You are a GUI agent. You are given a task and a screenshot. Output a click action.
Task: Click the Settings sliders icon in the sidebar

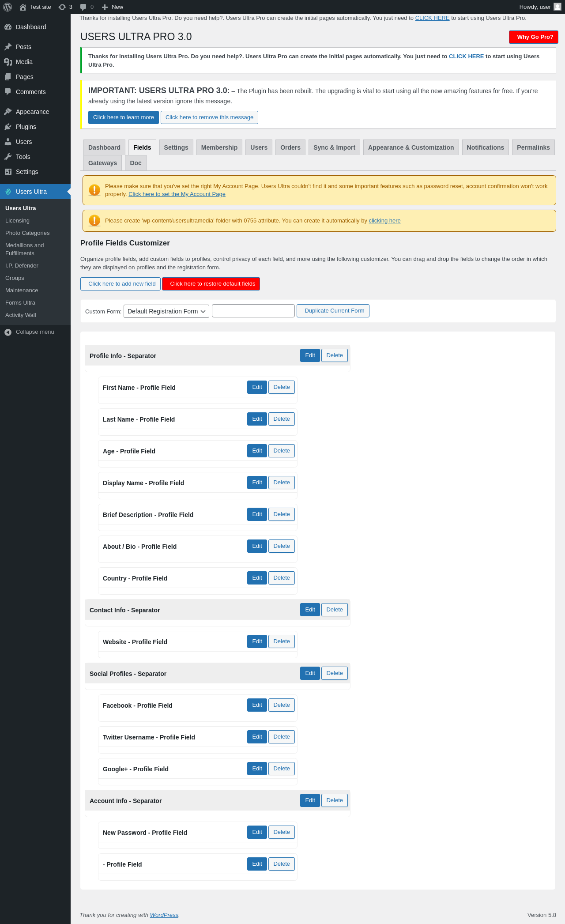(8, 172)
